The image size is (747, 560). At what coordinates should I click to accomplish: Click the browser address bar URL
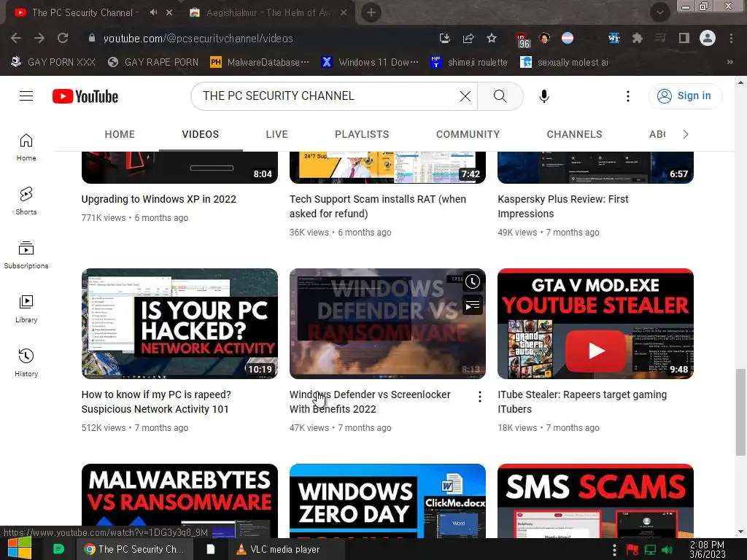click(198, 38)
